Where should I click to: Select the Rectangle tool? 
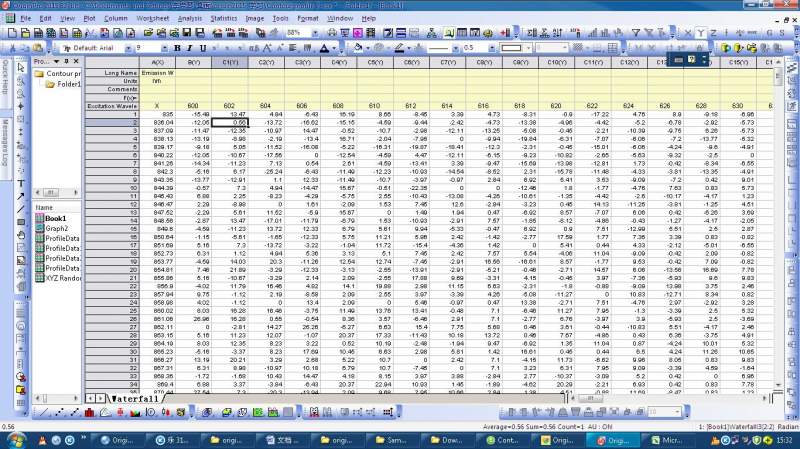pyautogui.click(x=20, y=222)
